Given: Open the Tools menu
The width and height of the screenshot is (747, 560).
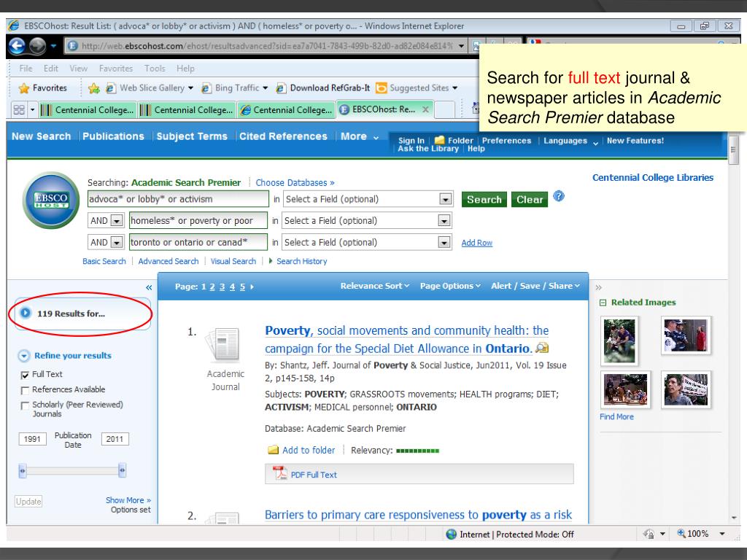Looking at the screenshot, I should (x=155, y=69).
